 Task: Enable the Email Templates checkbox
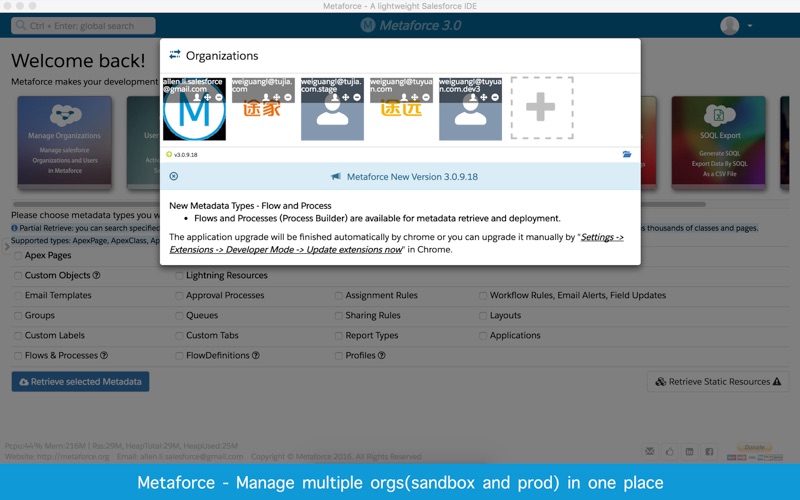[x=18, y=295]
